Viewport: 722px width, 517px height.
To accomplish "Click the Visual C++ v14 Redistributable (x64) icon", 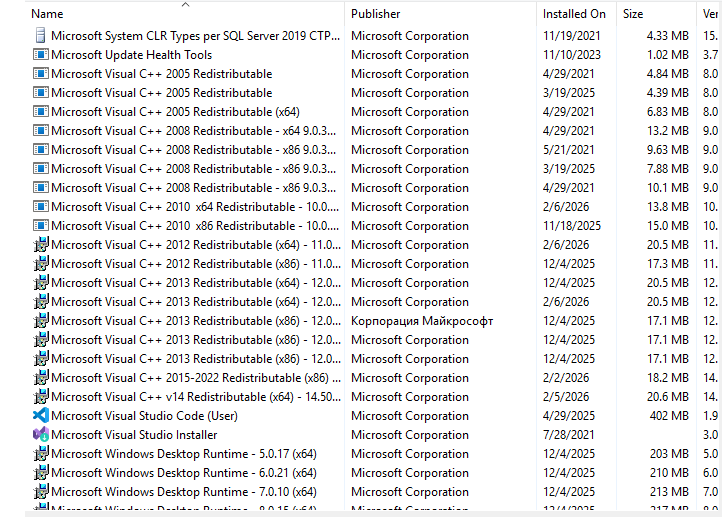I will tap(41, 397).
